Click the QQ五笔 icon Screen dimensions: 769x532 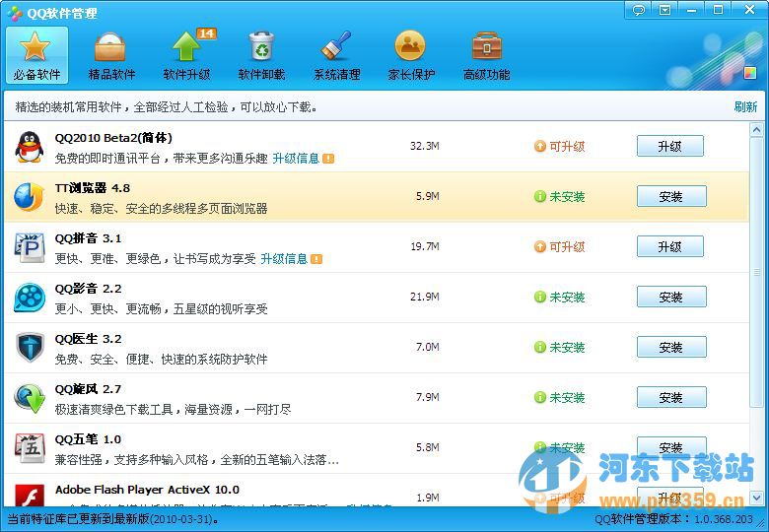[30, 448]
